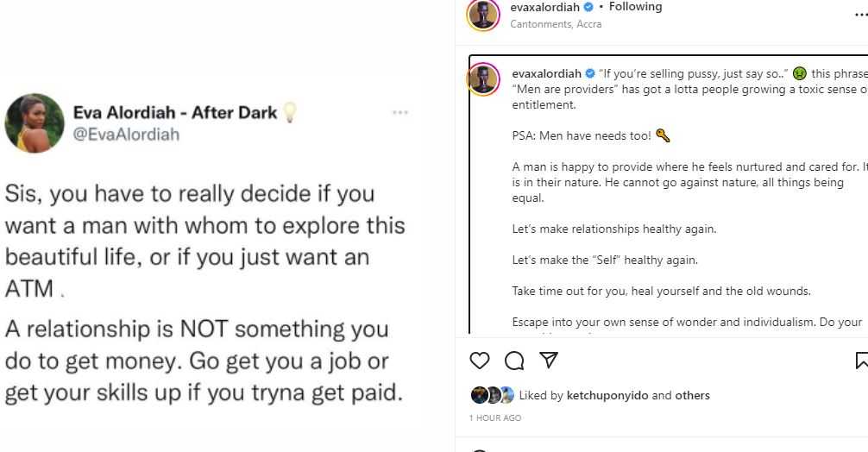Open Eva Alordiah's tweet profile picture

[x=35, y=123]
